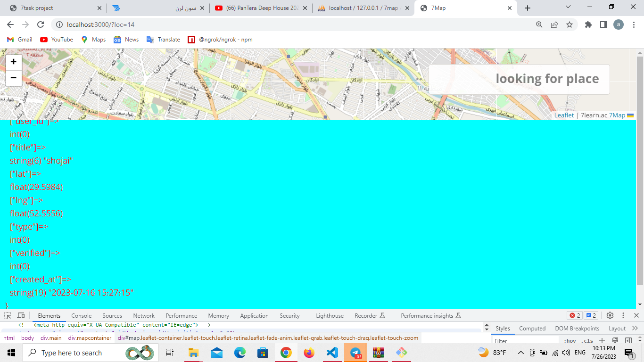The width and height of the screenshot is (644, 362).
Task: Bookmark this page with star icon
Action: click(x=570, y=25)
